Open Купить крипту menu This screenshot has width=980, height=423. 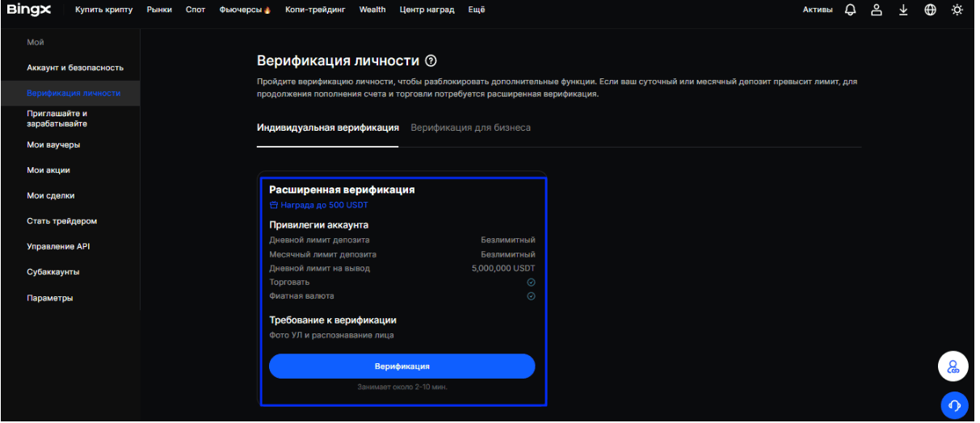click(x=103, y=10)
